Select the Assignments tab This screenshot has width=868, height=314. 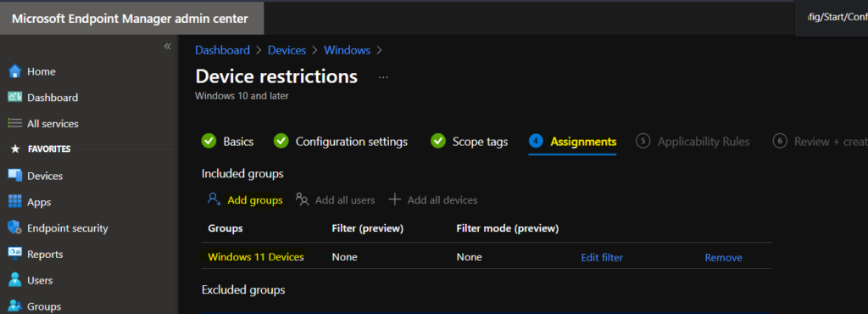pos(583,142)
